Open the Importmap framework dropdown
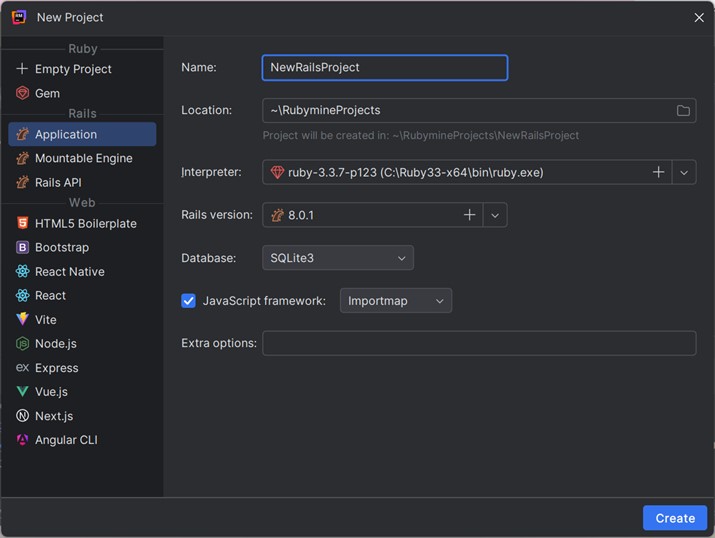Viewport: 715px width, 538px height. (395, 300)
